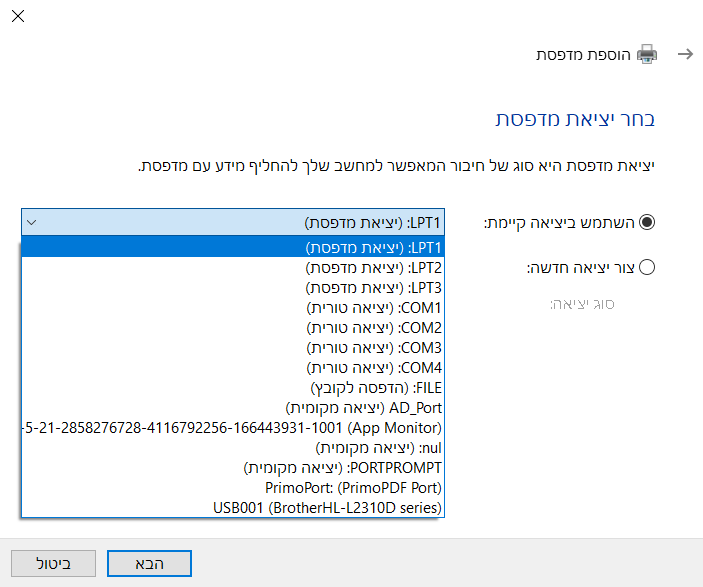Click the printer icon beside the wizard title
This screenshot has width=703, height=587.
648,54
